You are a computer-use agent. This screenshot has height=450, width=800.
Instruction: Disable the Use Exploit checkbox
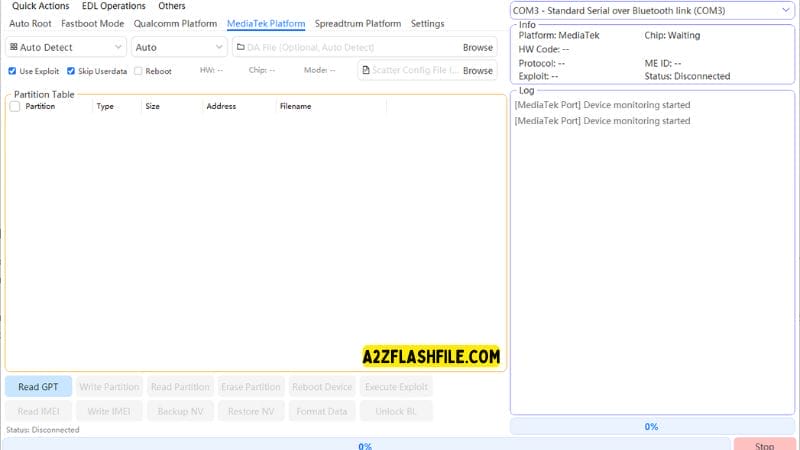tap(12, 71)
